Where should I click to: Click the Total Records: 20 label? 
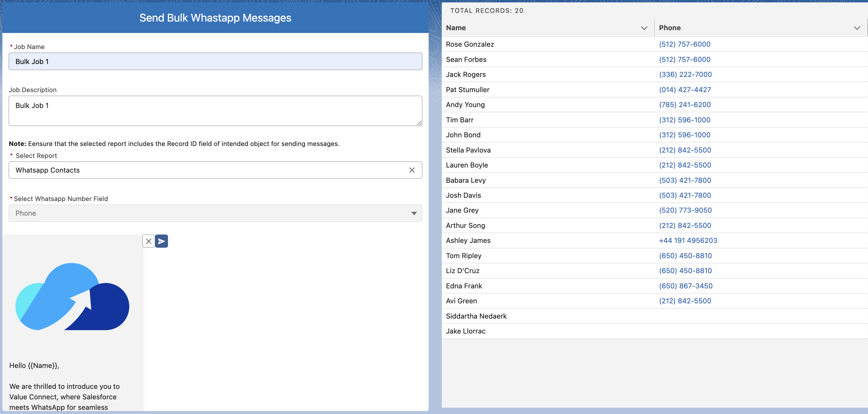(x=487, y=11)
